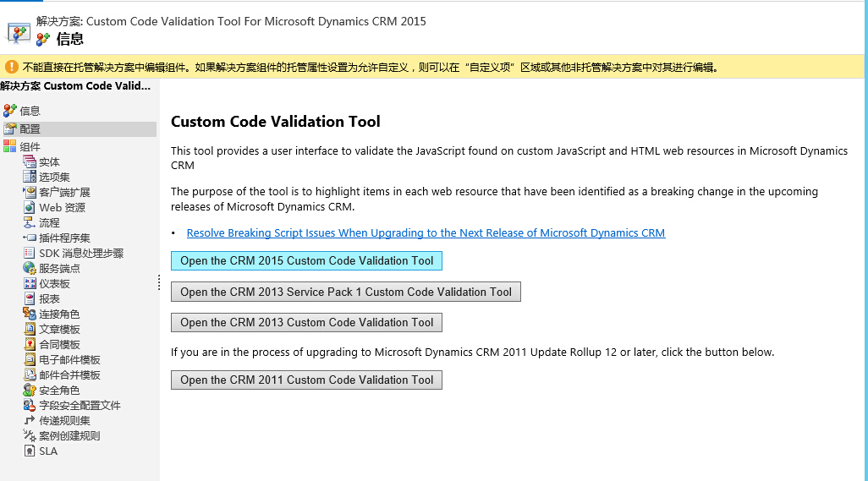Image resolution: width=868 pixels, height=481 pixels.
Task: Click the yellow warning icon in notification bar
Action: (11, 67)
